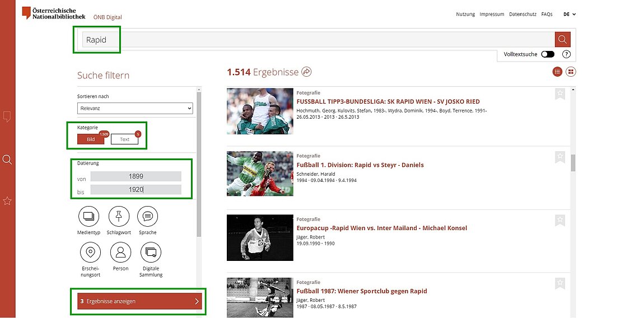Screen dimensions: 644x318
Task: Click the 3 Ergebnisse anzeigen button
Action: click(139, 301)
